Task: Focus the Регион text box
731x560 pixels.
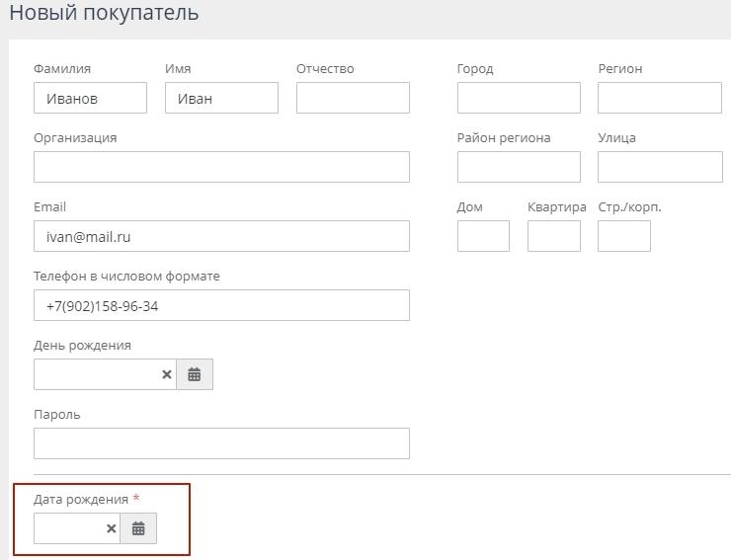Action: [659, 98]
